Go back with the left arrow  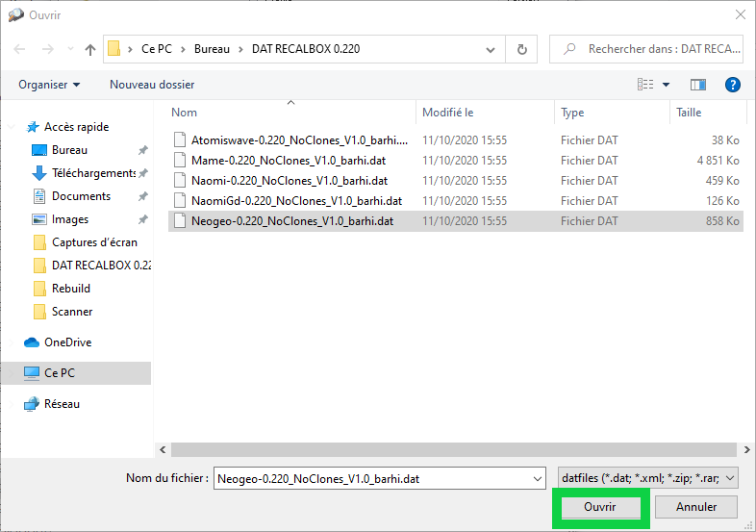tap(20, 49)
